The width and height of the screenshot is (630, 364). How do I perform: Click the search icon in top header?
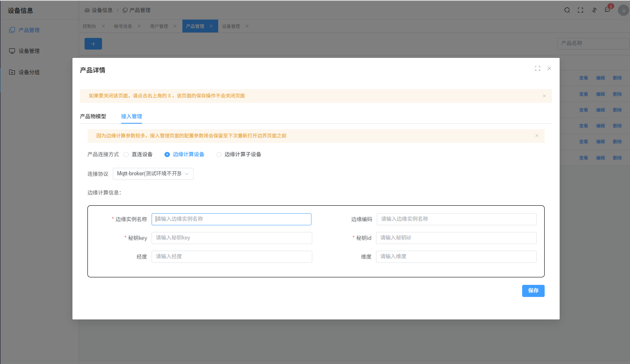click(567, 10)
